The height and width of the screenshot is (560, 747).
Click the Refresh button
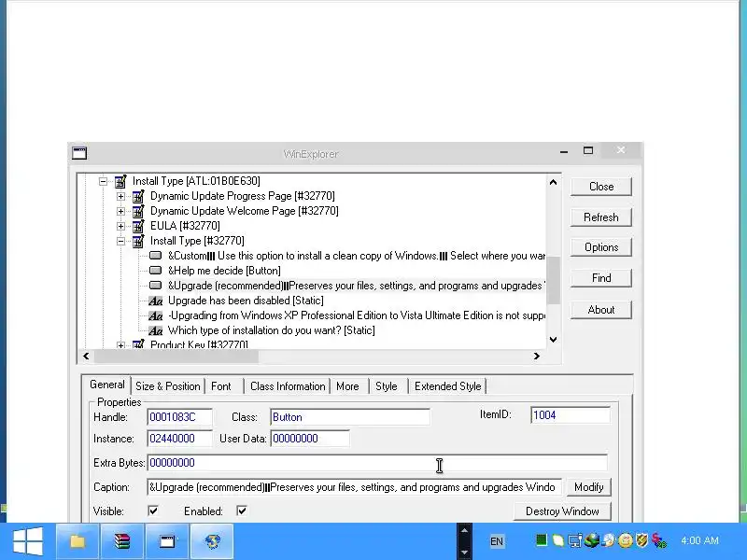[x=601, y=217]
